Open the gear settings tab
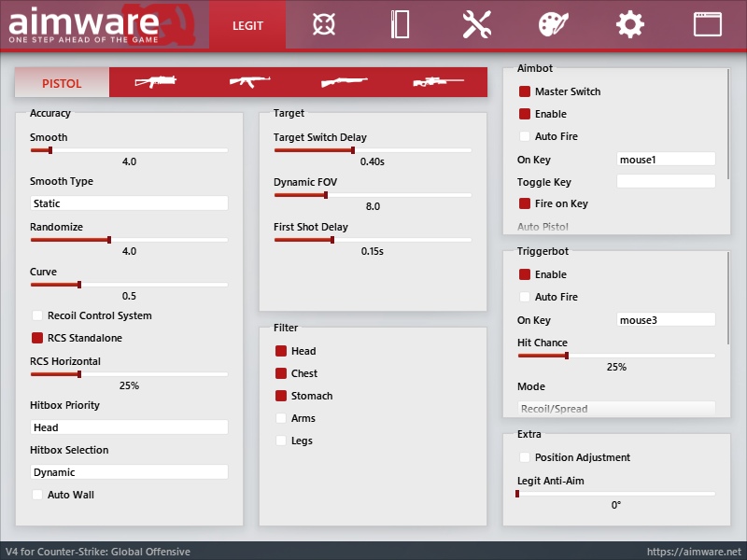Image resolution: width=747 pixels, height=560 pixels. [x=630, y=25]
